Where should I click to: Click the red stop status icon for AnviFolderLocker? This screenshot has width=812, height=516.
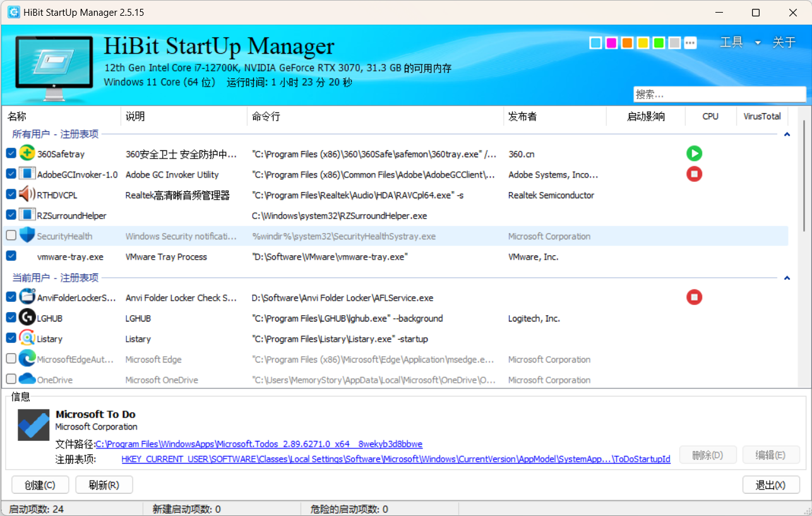[694, 297]
